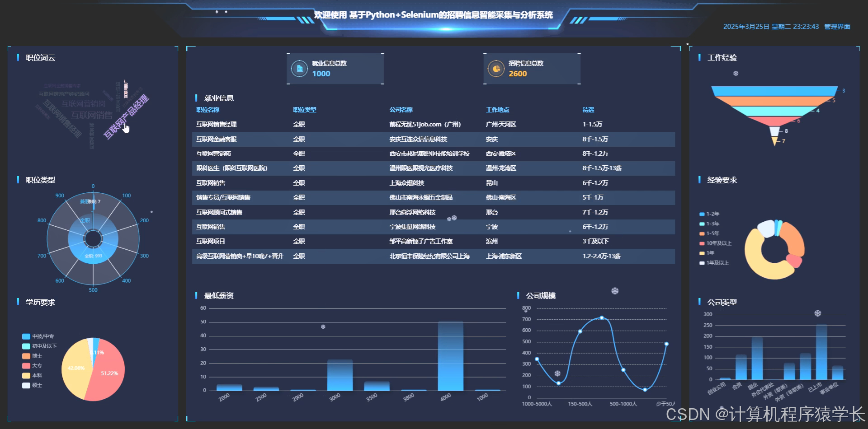Click location 广州-天河区
The image size is (868, 429).
click(501, 124)
